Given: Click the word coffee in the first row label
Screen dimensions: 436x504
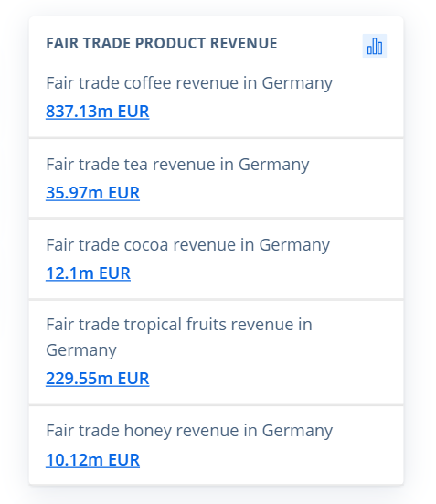Looking at the screenshot, I should coord(147,82).
